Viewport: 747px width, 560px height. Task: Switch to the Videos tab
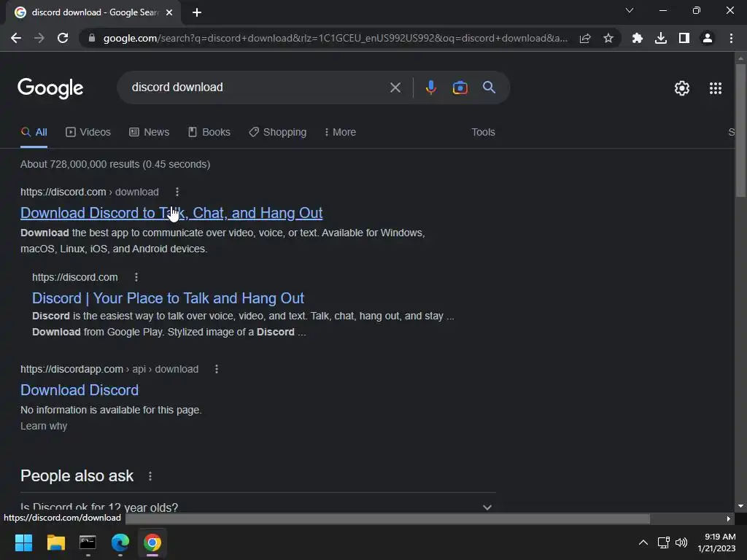click(88, 133)
